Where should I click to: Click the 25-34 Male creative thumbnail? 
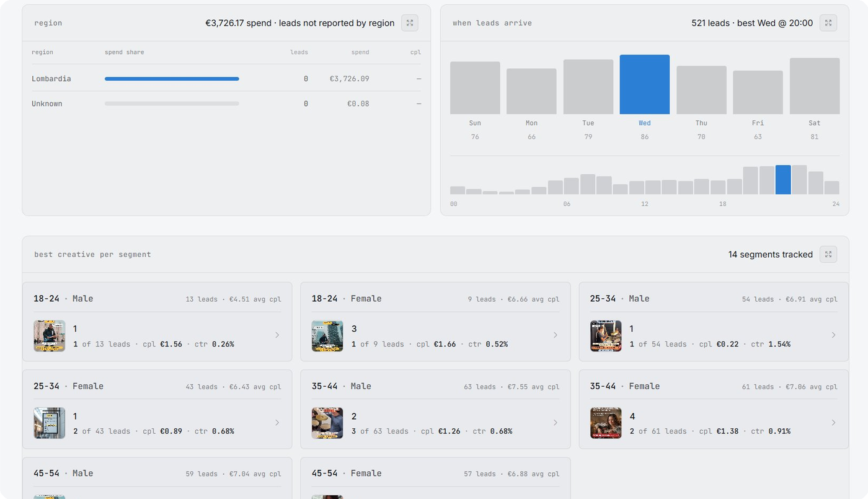click(606, 336)
